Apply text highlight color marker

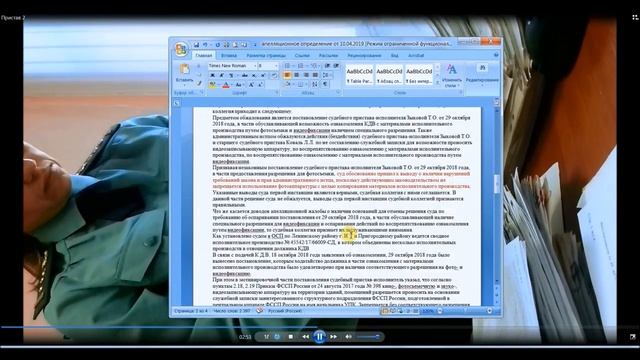tap(212, 84)
